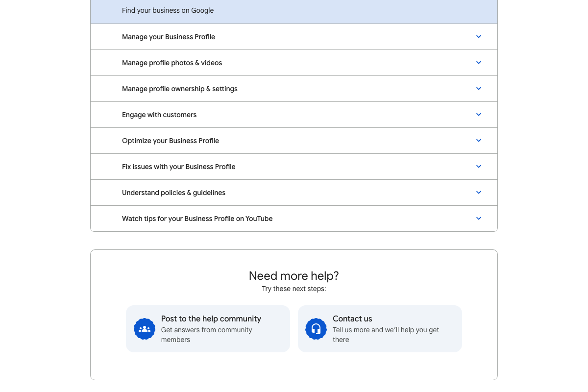Open Manage your Business Profile section title
Image resolution: width=588 pixels, height=392 pixels.
pyautogui.click(x=169, y=37)
